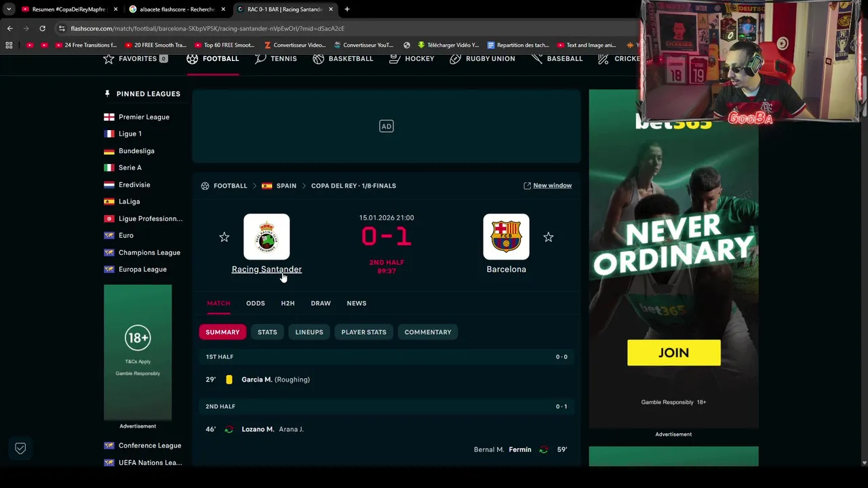
Task: Click the Racing Santander club crest
Action: coord(267,237)
